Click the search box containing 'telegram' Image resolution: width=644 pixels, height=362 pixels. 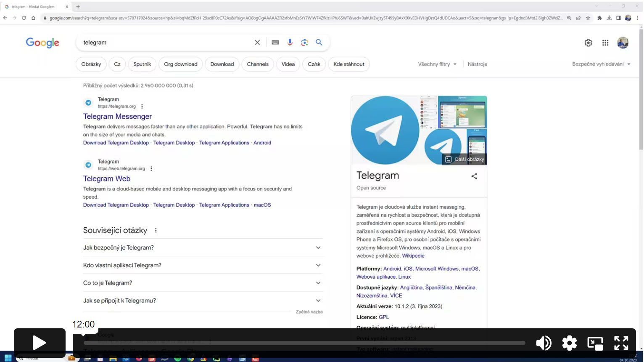click(x=166, y=43)
